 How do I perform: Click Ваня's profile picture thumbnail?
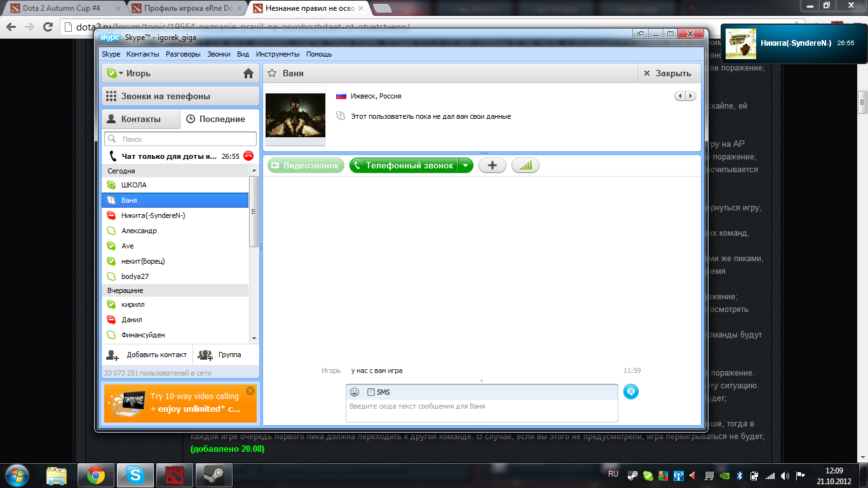[x=295, y=115]
